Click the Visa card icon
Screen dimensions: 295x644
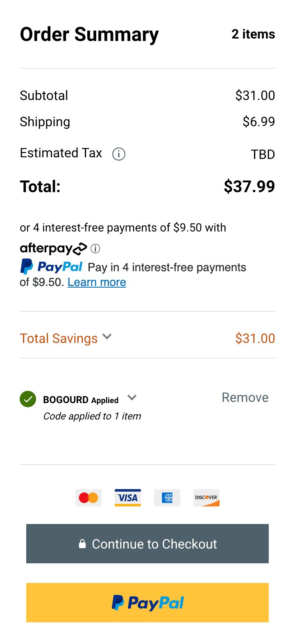(128, 498)
